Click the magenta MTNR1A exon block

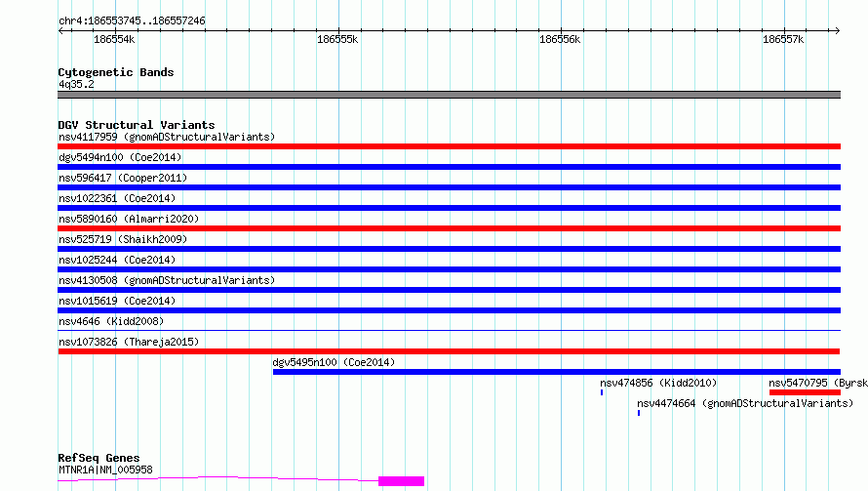click(x=402, y=481)
